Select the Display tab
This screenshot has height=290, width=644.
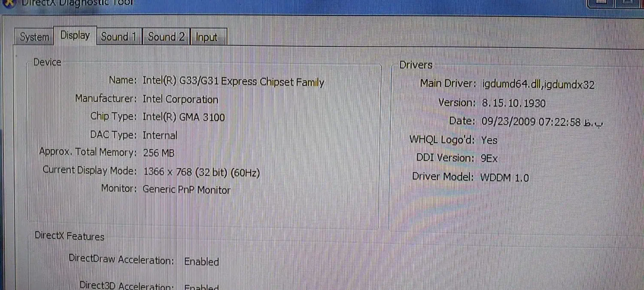(x=75, y=36)
